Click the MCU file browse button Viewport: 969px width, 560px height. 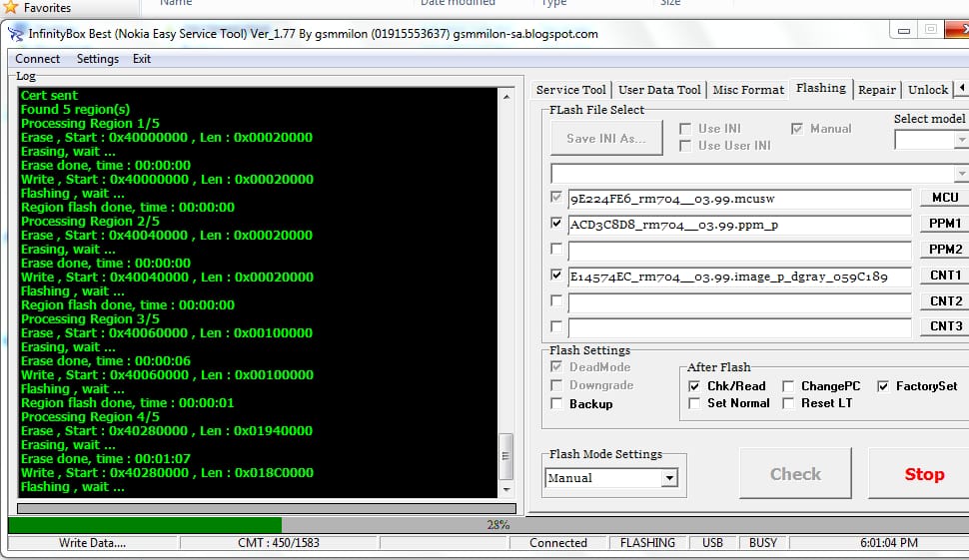pyautogui.click(x=945, y=198)
